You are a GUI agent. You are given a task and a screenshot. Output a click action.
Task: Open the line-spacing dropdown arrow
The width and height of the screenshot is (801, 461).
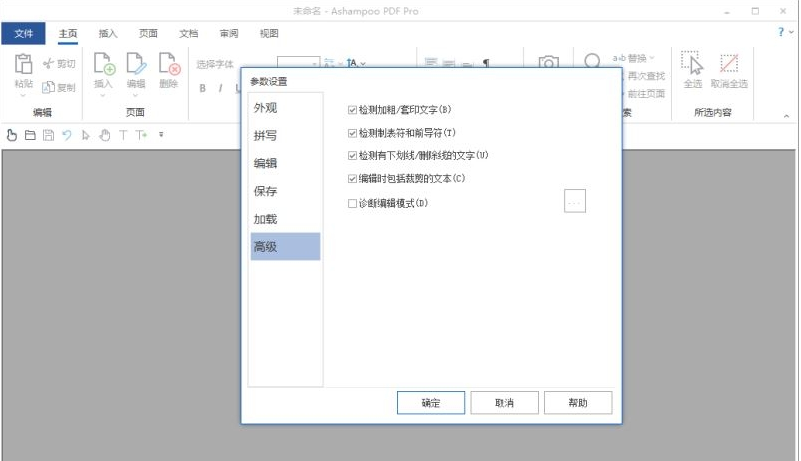coord(363,64)
